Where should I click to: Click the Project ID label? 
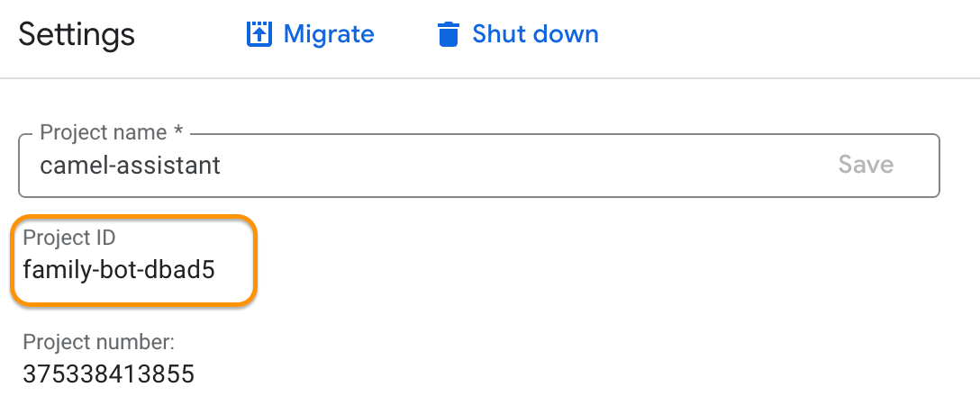[69, 238]
